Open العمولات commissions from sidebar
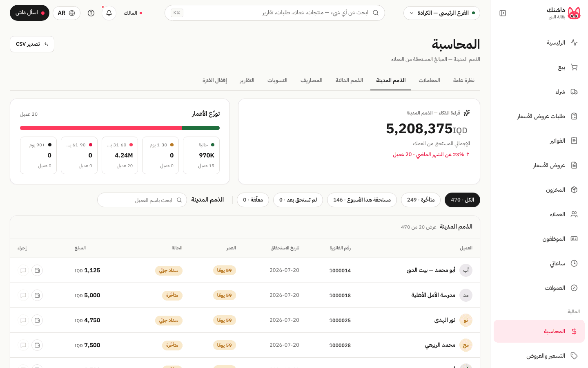 [539, 288]
